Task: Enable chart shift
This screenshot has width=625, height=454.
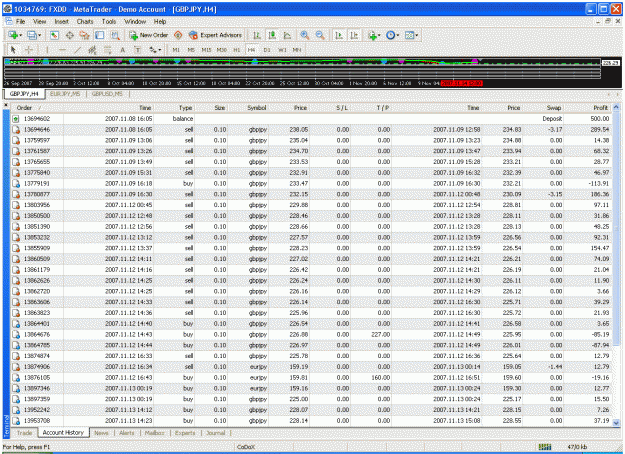Action: click(354, 35)
